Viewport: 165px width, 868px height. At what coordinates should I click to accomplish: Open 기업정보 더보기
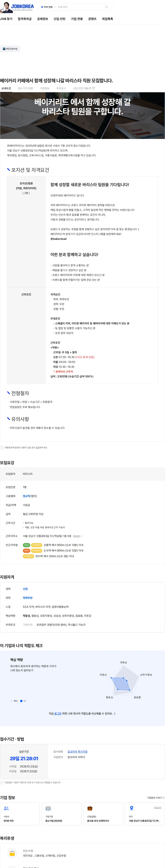click(x=156, y=798)
